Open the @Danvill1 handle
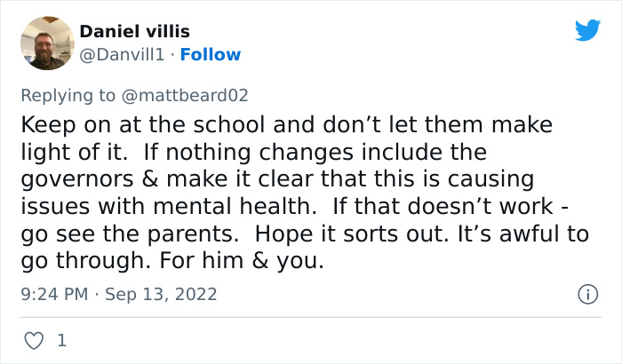622x364 pixels. tap(124, 54)
